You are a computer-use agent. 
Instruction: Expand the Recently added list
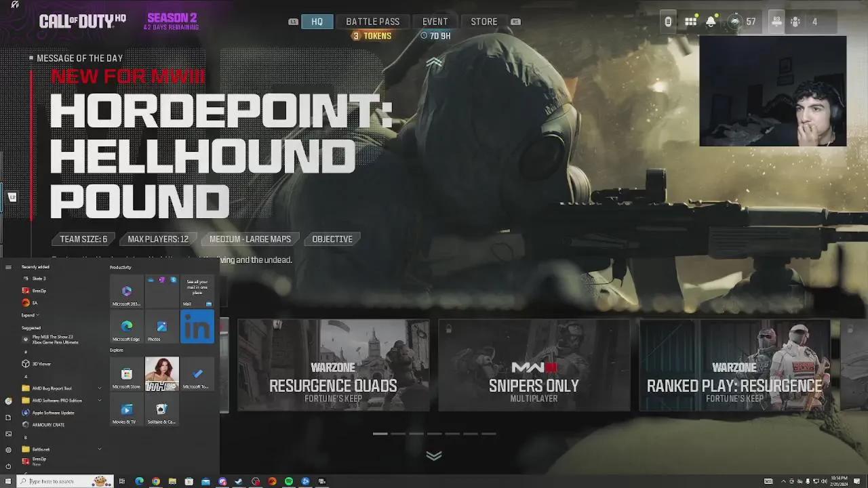tap(30, 315)
